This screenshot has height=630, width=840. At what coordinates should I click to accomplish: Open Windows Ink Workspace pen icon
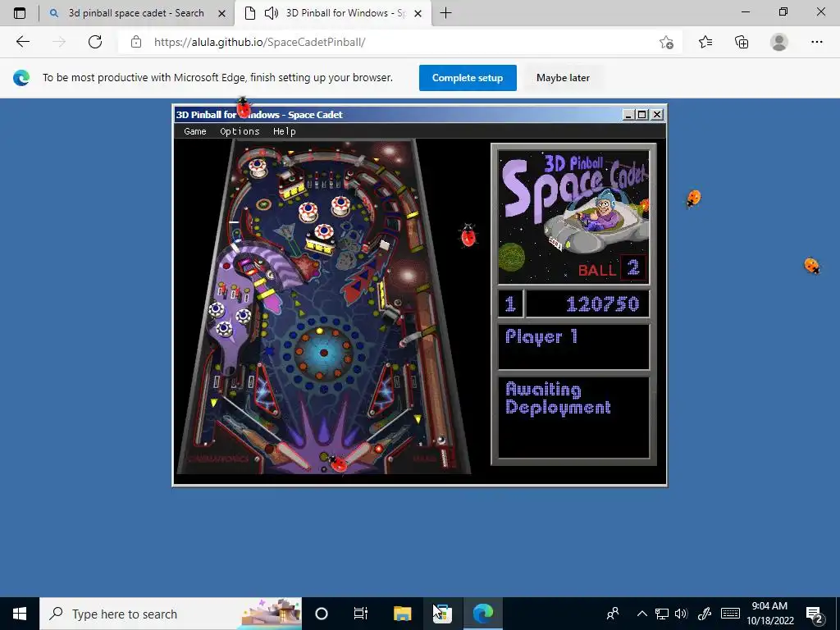click(705, 614)
